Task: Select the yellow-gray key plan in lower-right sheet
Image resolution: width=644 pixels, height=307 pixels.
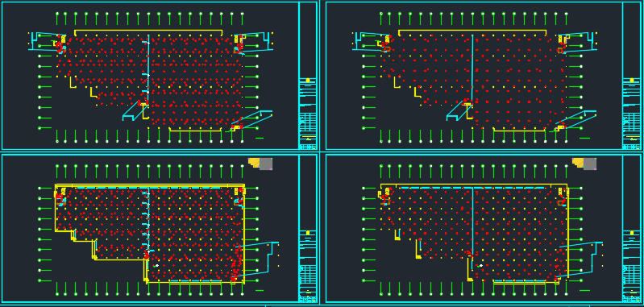Action: coord(584,164)
